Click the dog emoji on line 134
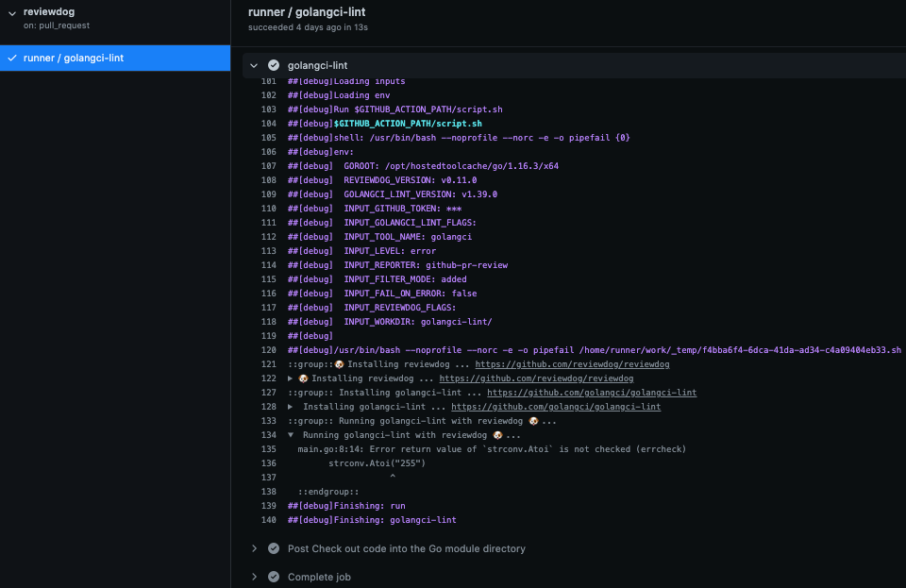The image size is (906, 588). pos(497,435)
